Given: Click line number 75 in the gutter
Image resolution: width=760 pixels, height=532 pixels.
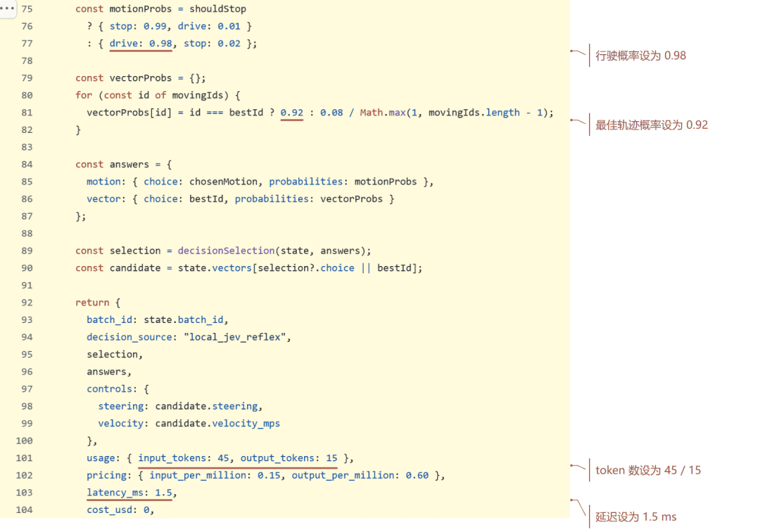Looking at the screenshot, I should (27, 9).
